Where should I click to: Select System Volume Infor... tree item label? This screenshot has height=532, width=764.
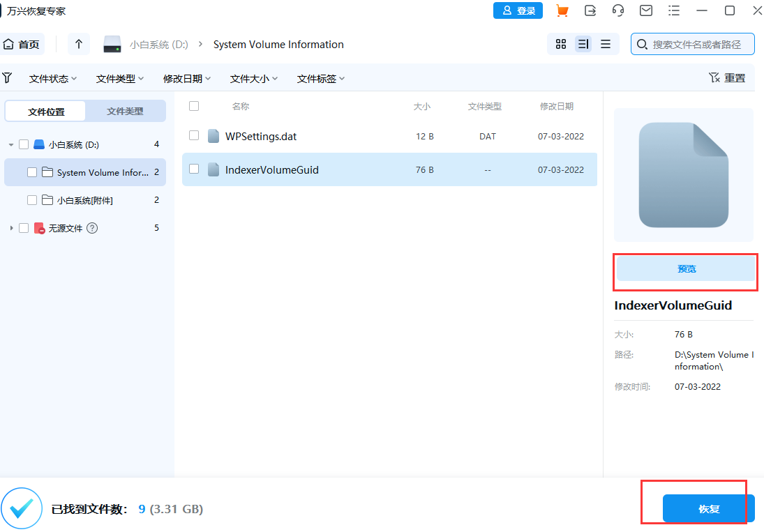(x=103, y=172)
